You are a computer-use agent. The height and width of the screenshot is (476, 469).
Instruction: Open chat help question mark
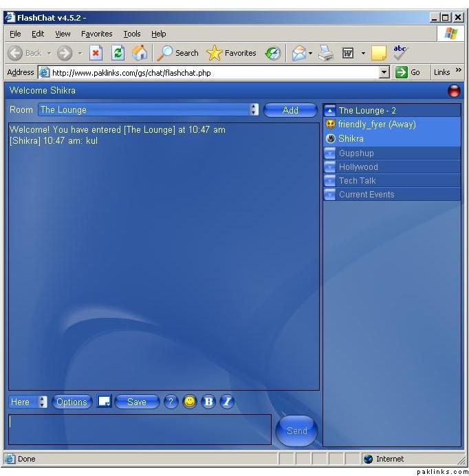(171, 402)
